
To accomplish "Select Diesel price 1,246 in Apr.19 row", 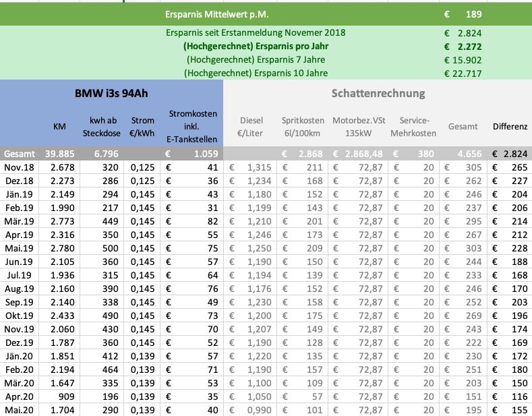I will coord(259,235).
